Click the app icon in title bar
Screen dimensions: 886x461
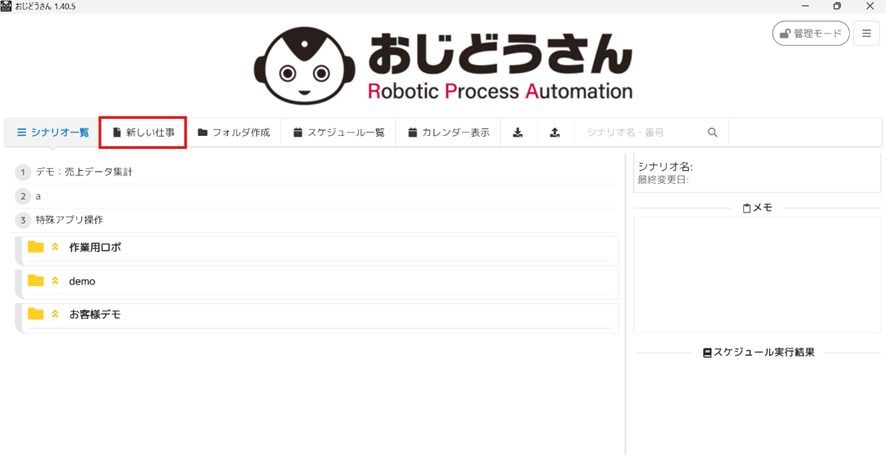click(x=6, y=6)
